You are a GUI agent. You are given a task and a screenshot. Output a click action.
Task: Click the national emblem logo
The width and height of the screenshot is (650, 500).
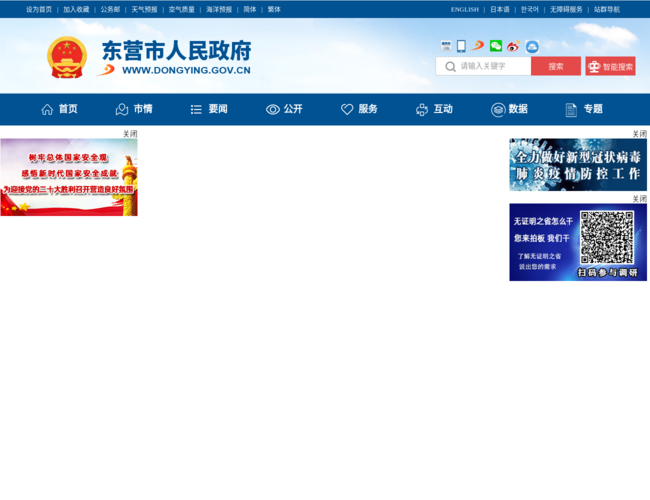[67, 58]
